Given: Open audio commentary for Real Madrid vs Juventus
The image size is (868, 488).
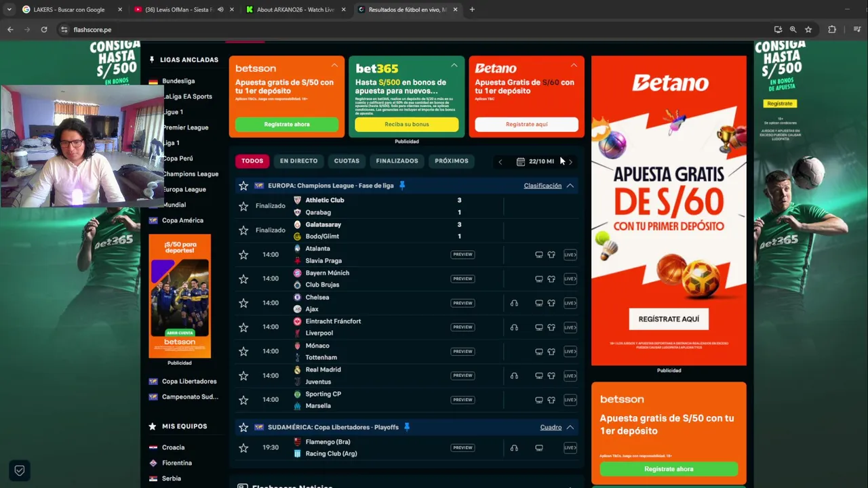Looking at the screenshot, I should click(x=514, y=375).
